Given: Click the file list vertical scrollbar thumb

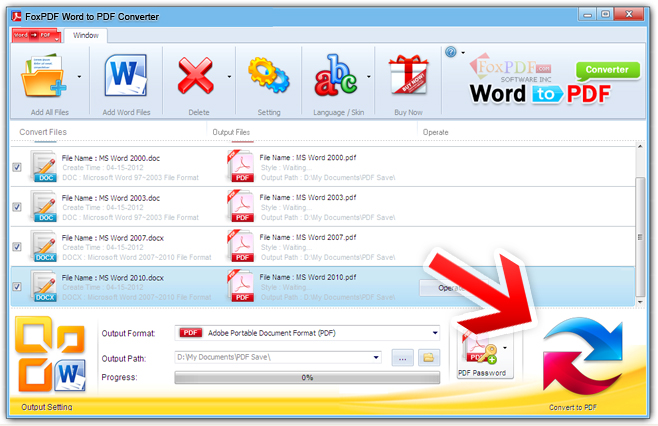Looking at the screenshot, I should (x=640, y=237).
